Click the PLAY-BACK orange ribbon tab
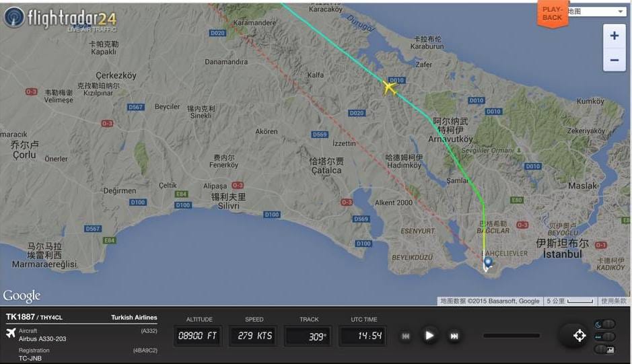This screenshot has height=364, width=632. click(552, 13)
